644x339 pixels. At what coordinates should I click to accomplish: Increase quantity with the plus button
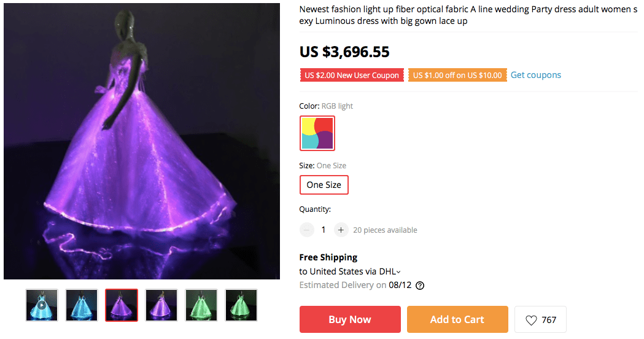coord(341,230)
